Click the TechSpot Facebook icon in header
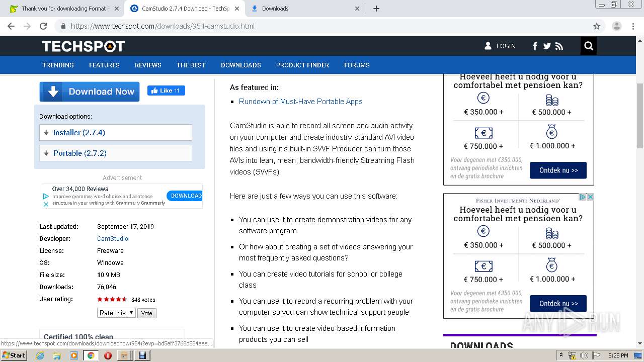The width and height of the screenshot is (644, 362). (x=535, y=46)
